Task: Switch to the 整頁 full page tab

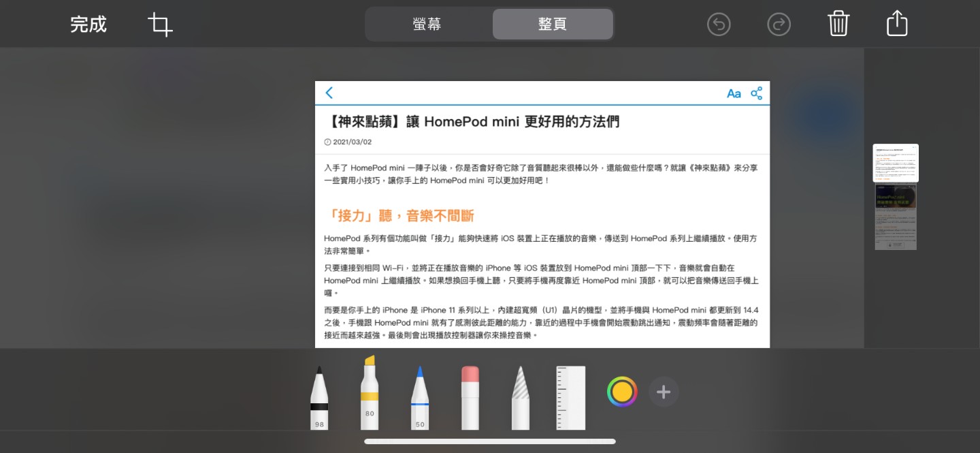Action: tap(552, 25)
